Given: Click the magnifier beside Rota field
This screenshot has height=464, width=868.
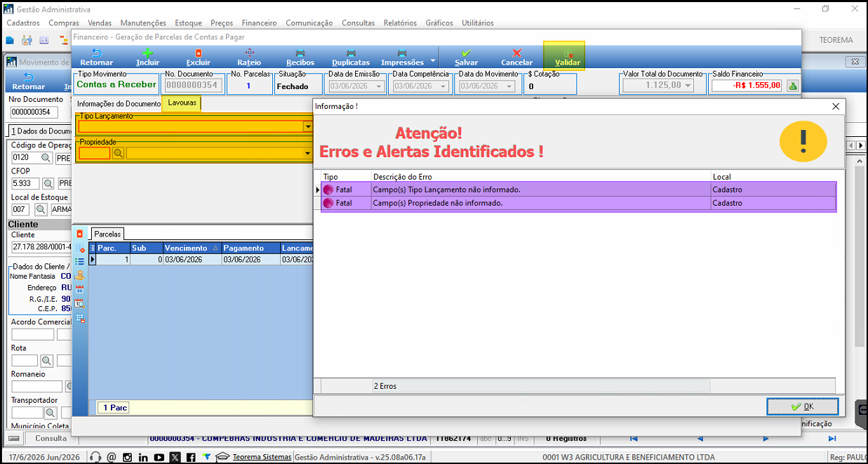Looking at the screenshot, I should pyautogui.click(x=46, y=360).
